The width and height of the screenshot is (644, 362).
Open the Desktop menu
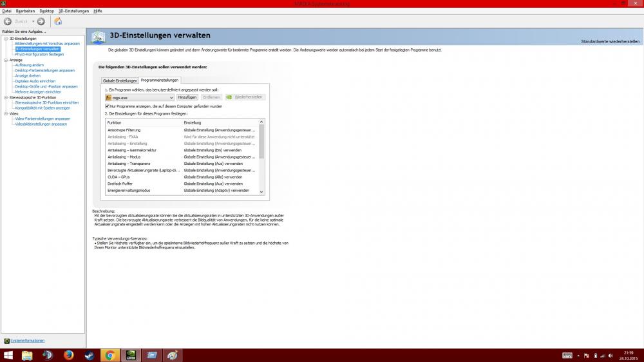[46, 11]
